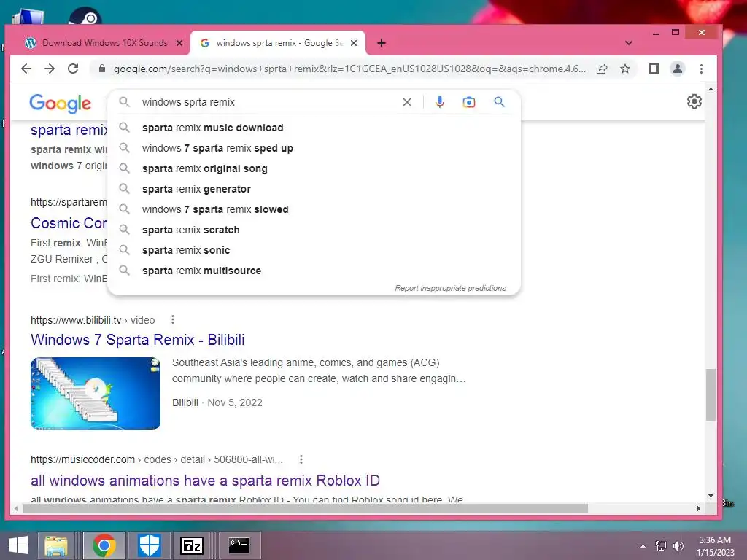This screenshot has height=560, width=747.
Task: Select suggestion sparta remix original song
Action: [x=314, y=168]
